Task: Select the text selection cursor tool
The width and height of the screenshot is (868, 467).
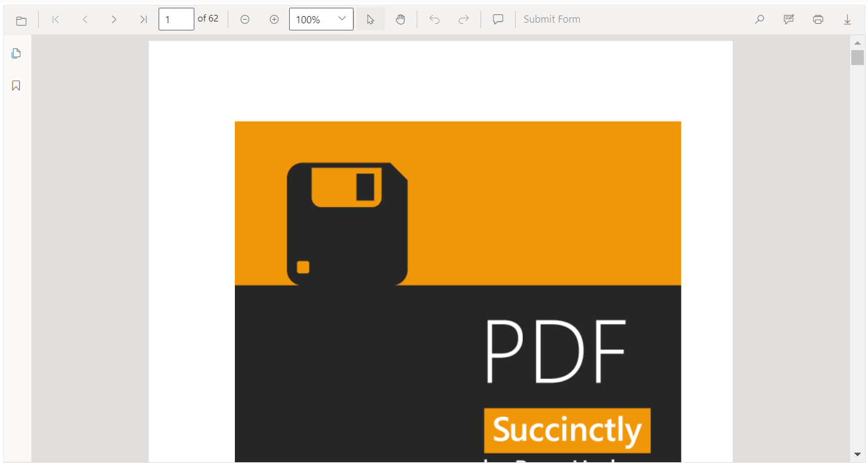Action: (371, 20)
